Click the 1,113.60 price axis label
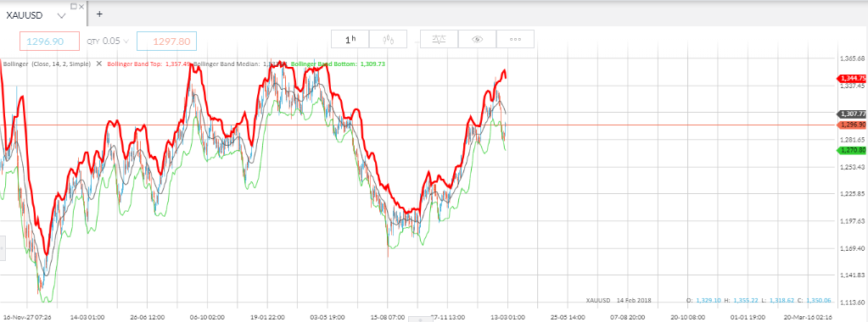The width and height of the screenshot is (868, 322). click(852, 302)
